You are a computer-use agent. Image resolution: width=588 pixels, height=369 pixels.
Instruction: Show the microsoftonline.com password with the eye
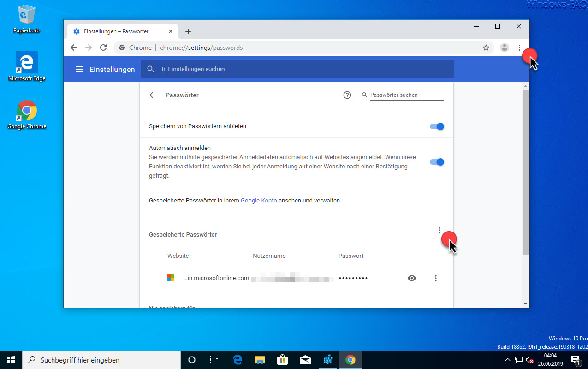(412, 278)
